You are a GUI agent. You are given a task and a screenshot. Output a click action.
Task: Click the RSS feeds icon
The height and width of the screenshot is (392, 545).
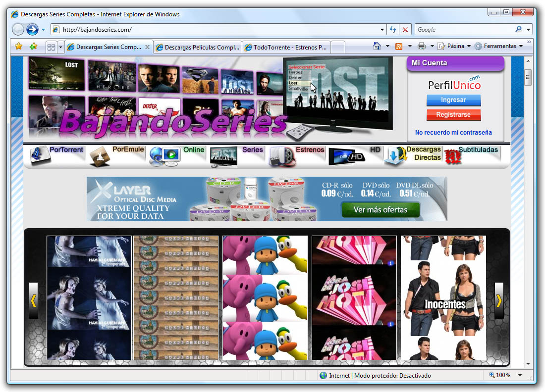[x=399, y=46]
